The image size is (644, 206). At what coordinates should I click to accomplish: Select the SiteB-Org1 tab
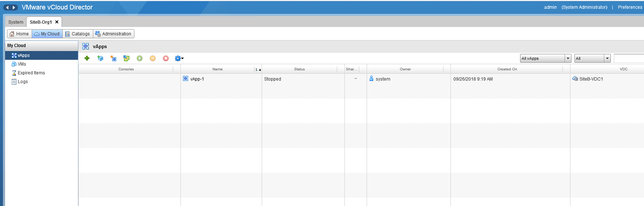[41, 22]
